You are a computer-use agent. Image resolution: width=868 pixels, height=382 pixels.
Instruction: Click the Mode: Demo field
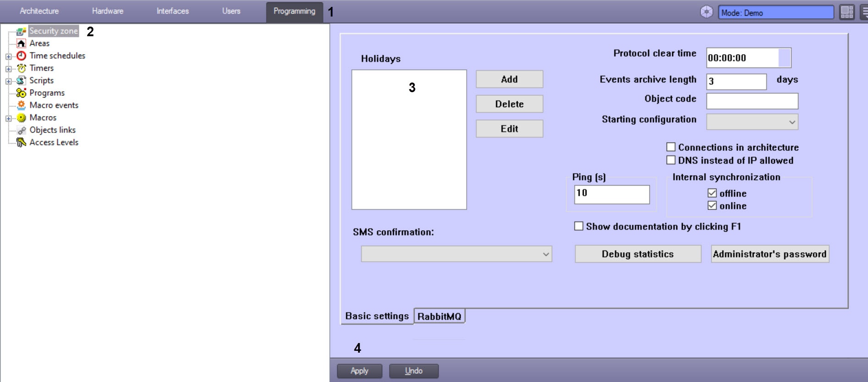click(x=776, y=12)
